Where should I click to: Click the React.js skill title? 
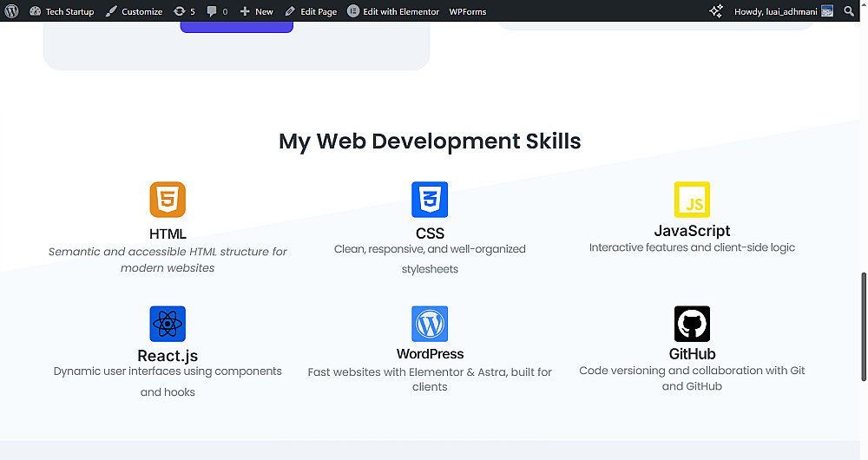[x=168, y=355]
